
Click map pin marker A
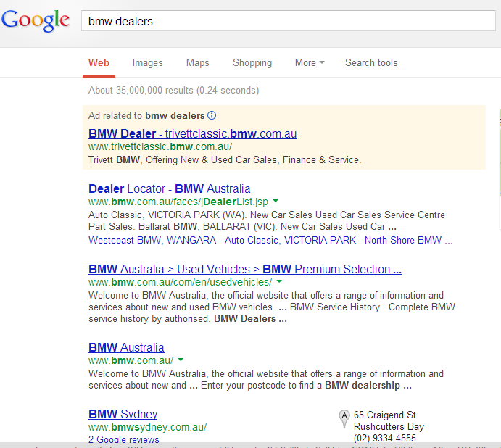(x=344, y=418)
